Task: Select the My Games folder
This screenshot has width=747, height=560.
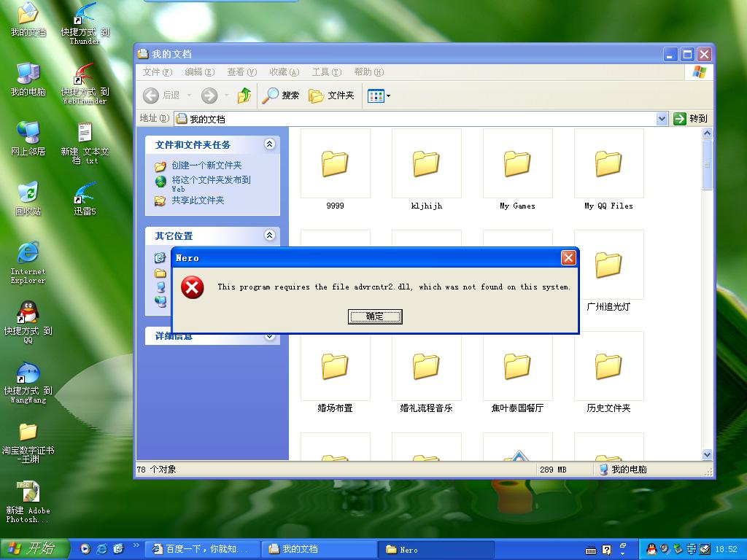Action: click(x=517, y=169)
